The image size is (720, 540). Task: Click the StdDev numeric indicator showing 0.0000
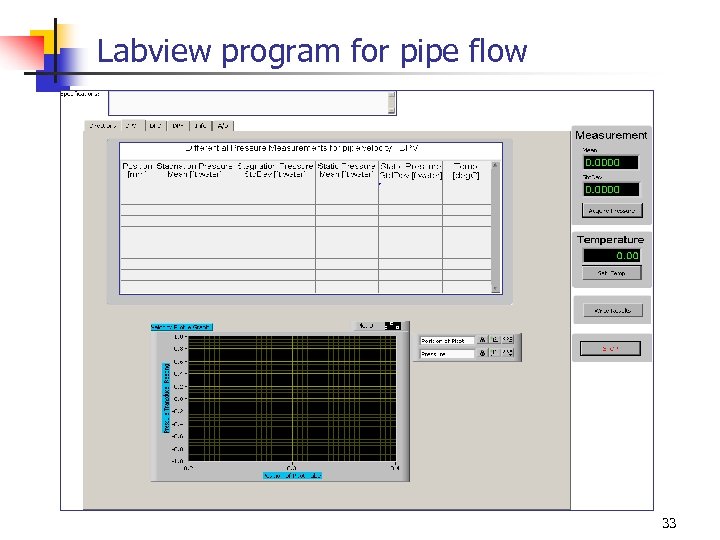click(611, 190)
